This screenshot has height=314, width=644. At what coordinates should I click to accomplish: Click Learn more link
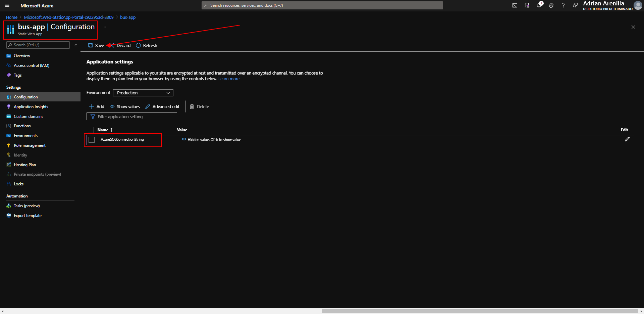pos(229,79)
